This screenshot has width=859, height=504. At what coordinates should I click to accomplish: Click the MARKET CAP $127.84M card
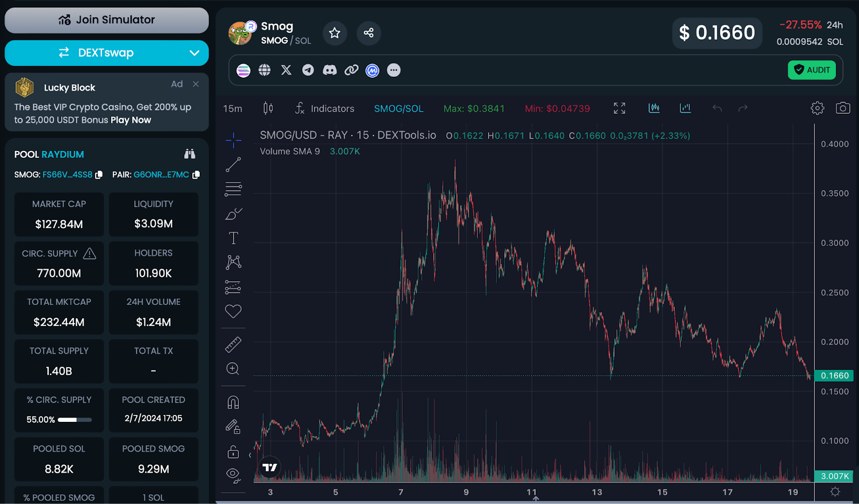(x=59, y=214)
